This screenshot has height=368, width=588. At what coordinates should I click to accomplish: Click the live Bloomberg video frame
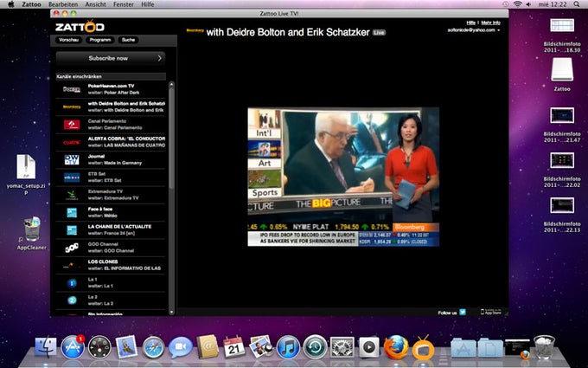click(x=343, y=177)
